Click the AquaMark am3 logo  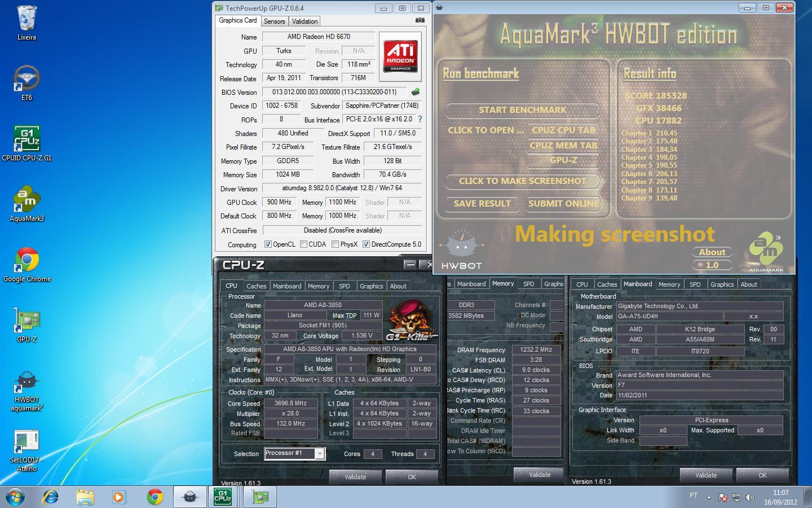click(767, 252)
